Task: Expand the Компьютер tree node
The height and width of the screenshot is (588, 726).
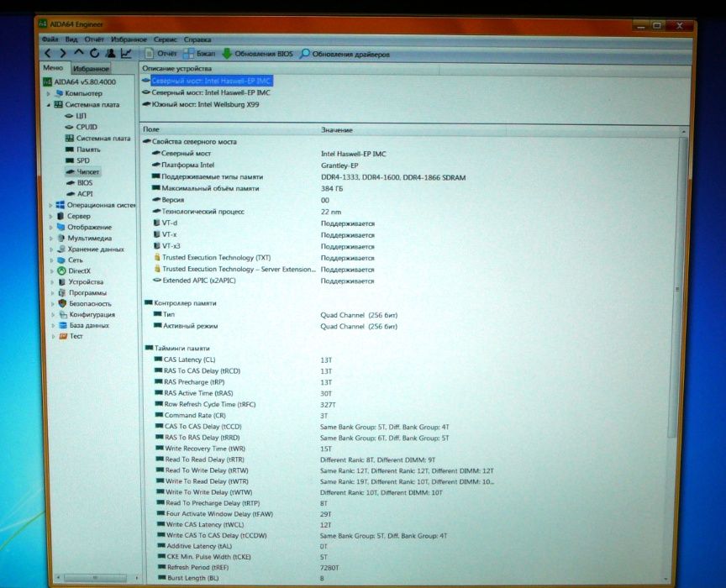Action: coord(48,93)
